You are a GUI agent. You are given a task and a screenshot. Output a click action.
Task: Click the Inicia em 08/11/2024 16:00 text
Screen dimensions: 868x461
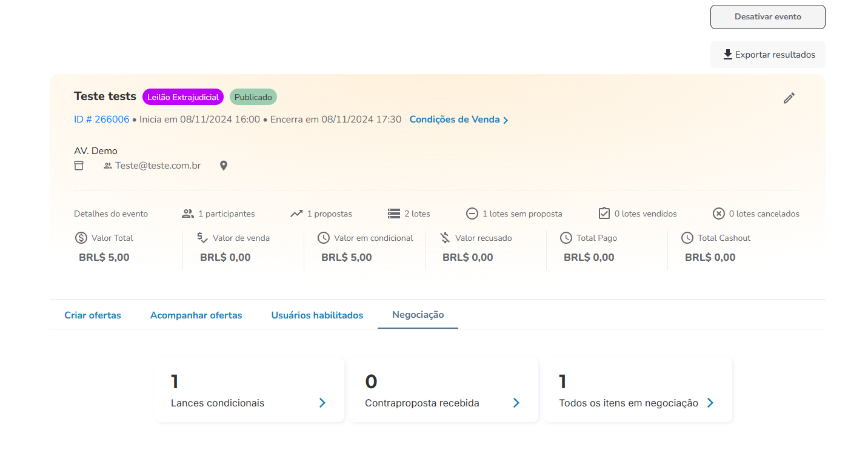(199, 119)
